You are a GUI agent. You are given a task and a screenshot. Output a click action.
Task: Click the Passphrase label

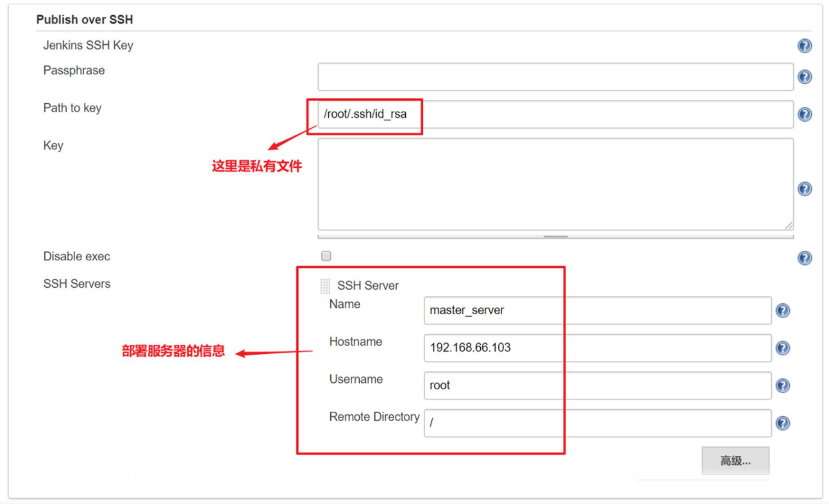(74, 71)
